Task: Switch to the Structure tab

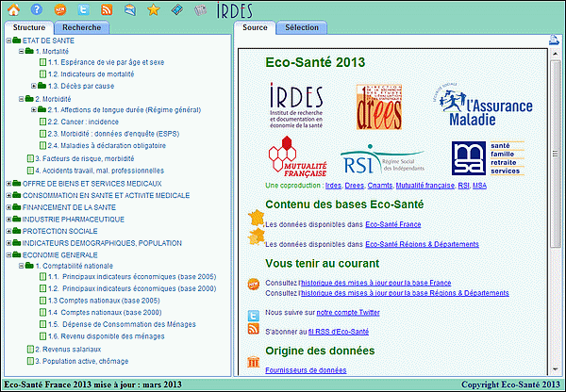Action: point(29,27)
